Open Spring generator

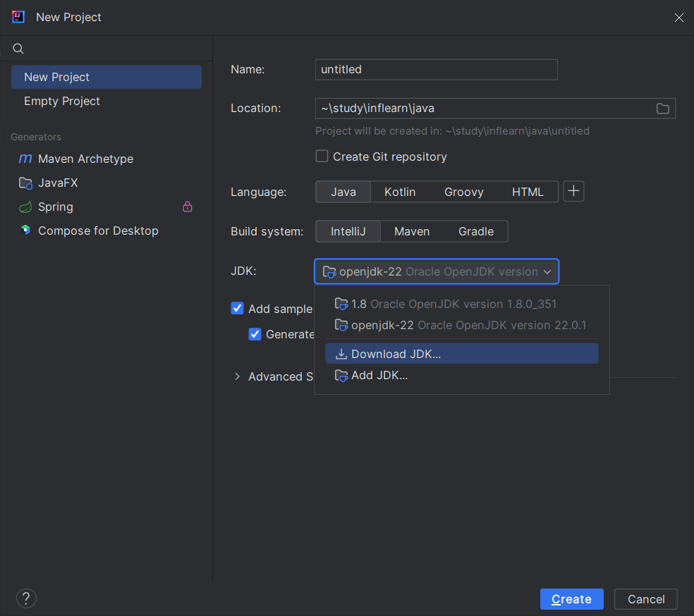(x=106, y=207)
